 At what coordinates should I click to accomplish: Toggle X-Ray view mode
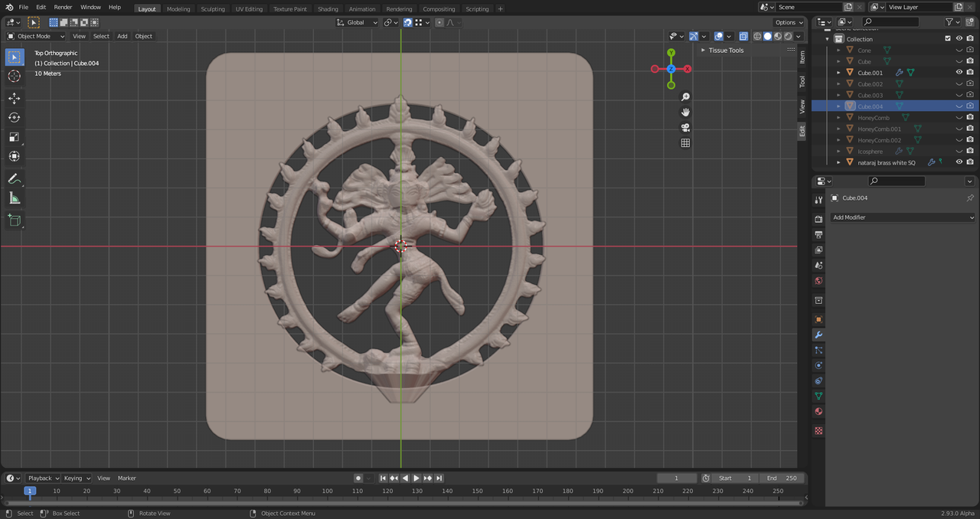click(x=743, y=36)
